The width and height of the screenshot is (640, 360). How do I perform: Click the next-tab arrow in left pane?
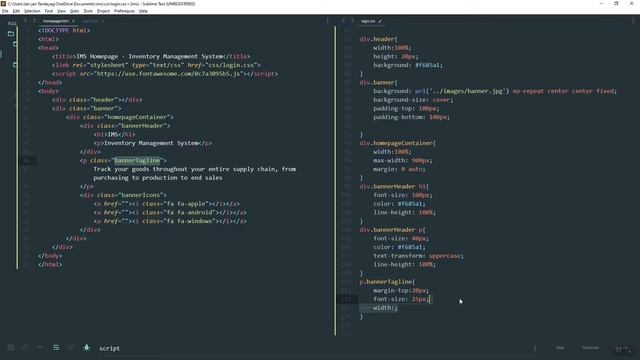[34, 20]
